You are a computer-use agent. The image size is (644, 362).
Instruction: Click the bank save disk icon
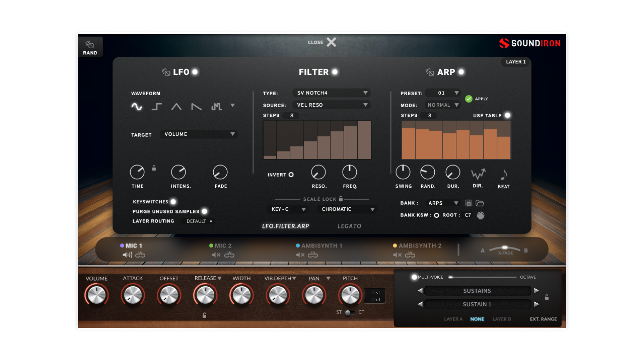[468, 203]
